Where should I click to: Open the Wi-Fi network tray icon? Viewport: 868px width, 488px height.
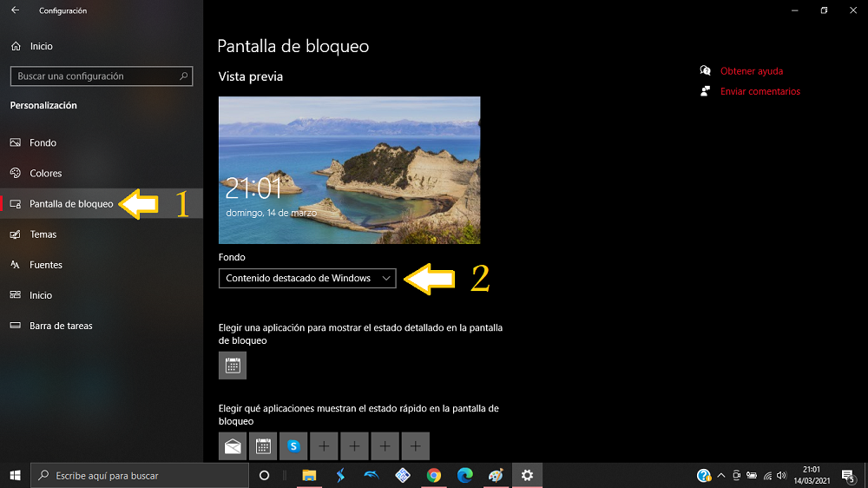pos(767,475)
